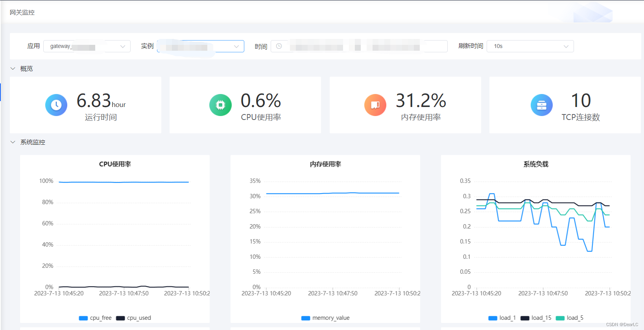Click the 6.83 hour uptime value
Viewport: 644px width, 330px height.
(x=101, y=101)
